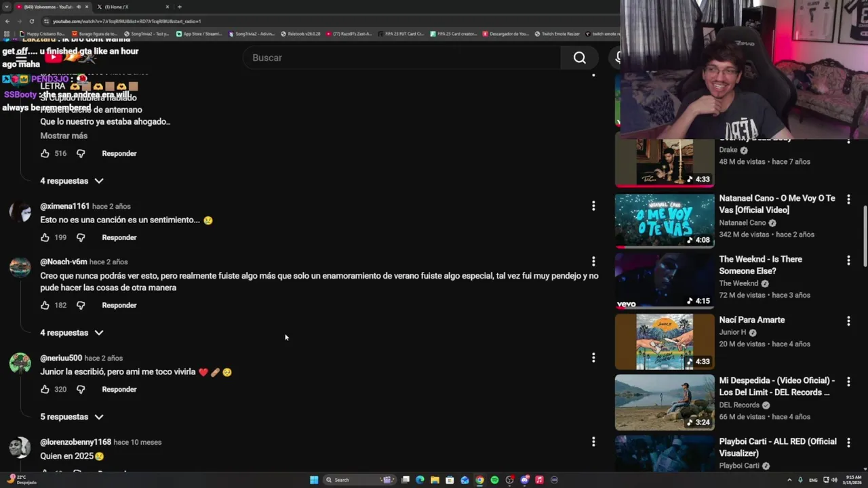The height and width of the screenshot is (488, 868).
Task: Go back in browser history
Action: point(7,21)
